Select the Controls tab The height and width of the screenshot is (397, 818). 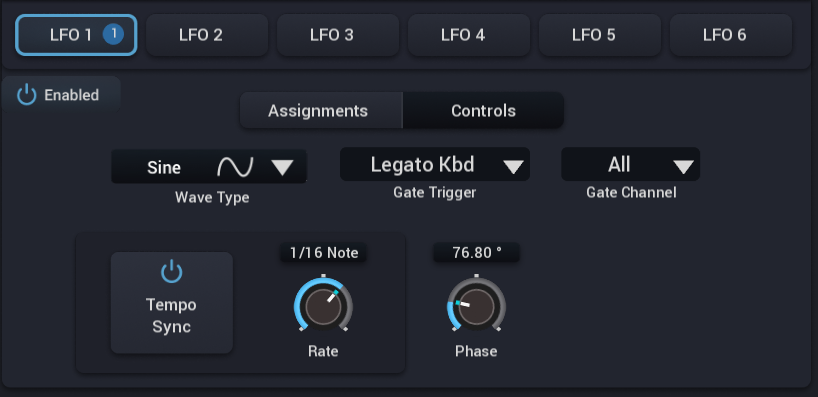click(483, 111)
